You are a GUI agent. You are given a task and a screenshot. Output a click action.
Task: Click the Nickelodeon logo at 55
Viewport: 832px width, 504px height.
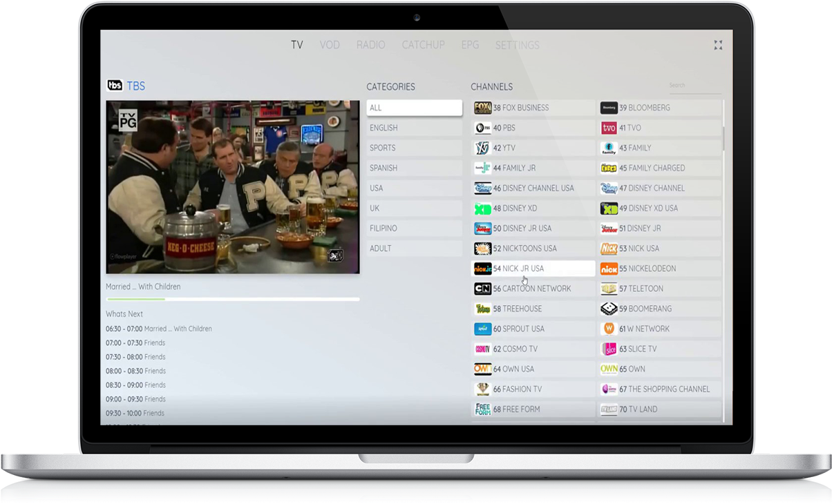tap(609, 268)
